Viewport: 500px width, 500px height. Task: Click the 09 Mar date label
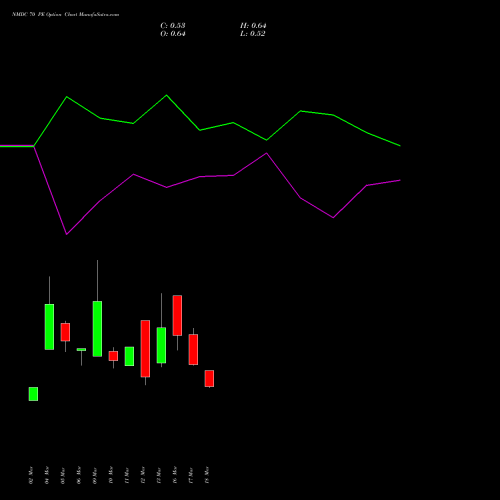(x=95, y=475)
